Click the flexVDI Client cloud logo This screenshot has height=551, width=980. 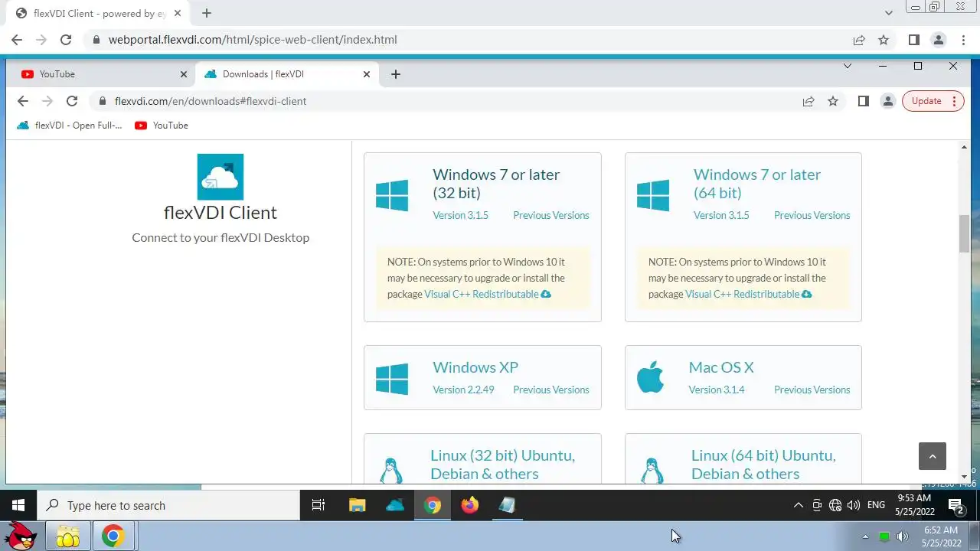220,177
